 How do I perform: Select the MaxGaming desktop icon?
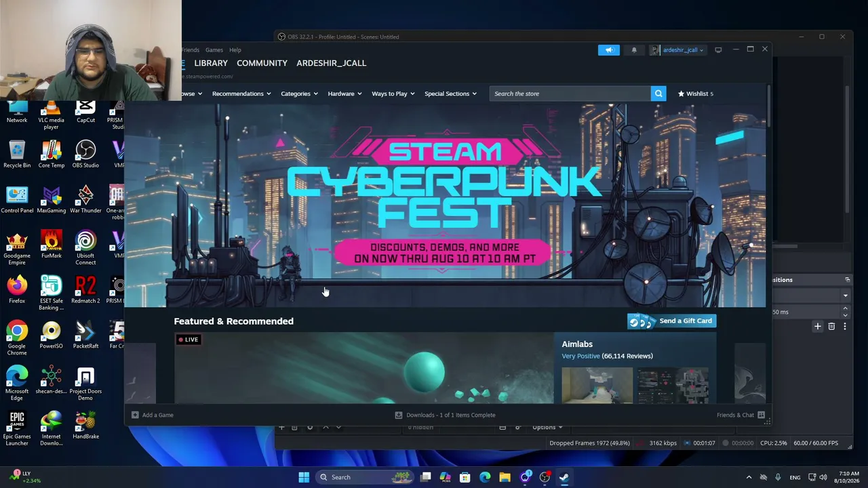(x=51, y=200)
